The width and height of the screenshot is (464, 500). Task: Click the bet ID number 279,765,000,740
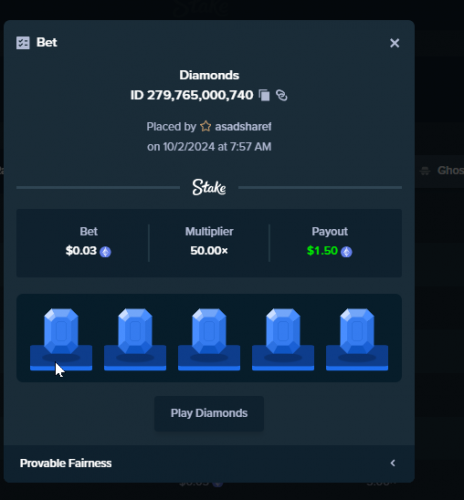pos(200,95)
